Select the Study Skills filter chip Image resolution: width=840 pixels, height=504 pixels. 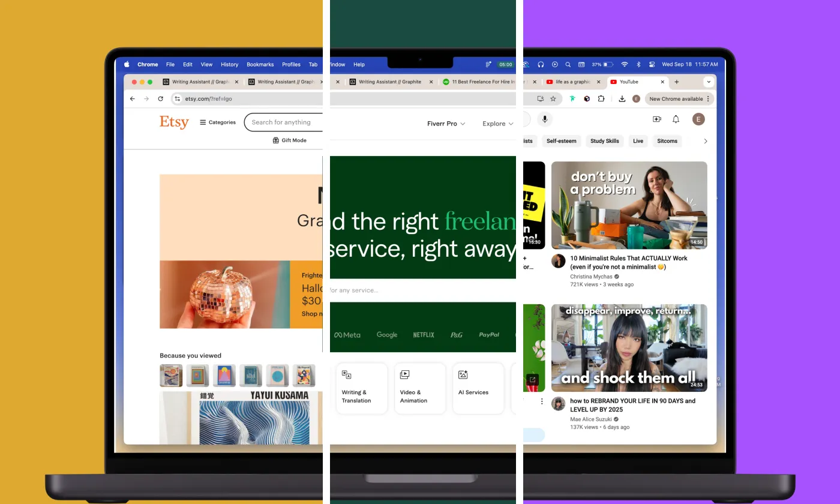tap(604, 141)
